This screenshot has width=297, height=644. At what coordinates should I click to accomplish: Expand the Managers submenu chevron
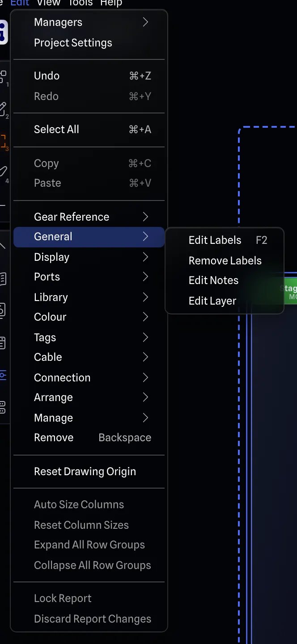click(x=145, y=22)
